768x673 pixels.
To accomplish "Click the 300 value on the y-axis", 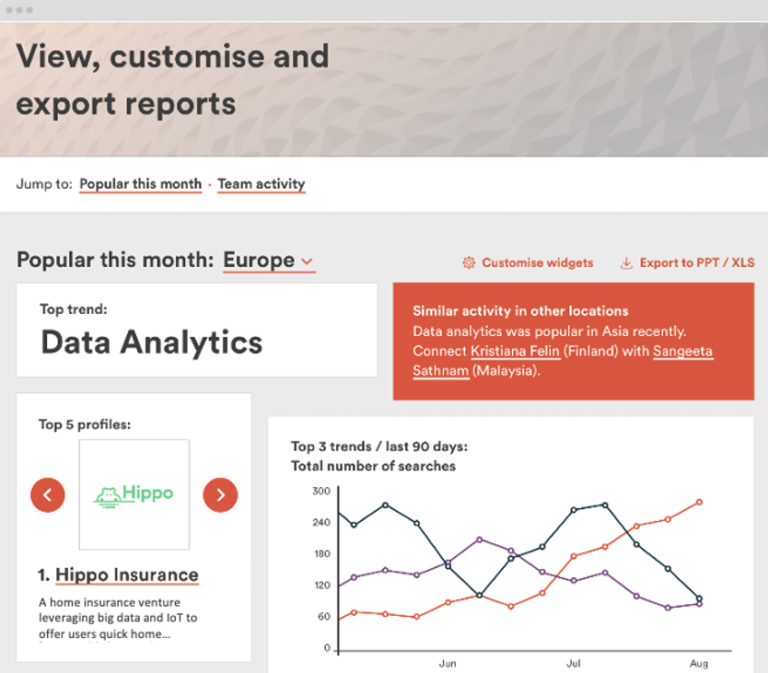I will [x=321, y=491].
